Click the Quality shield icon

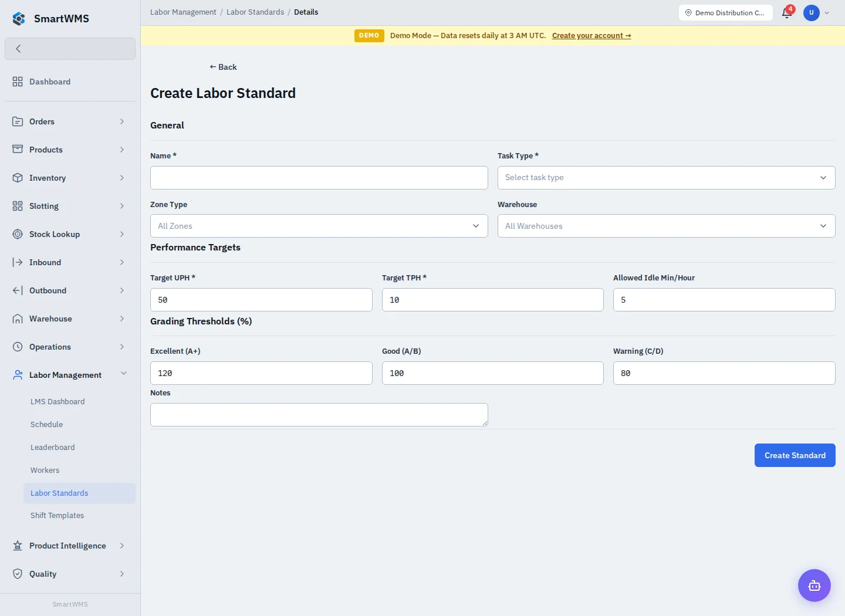point(18,574)
